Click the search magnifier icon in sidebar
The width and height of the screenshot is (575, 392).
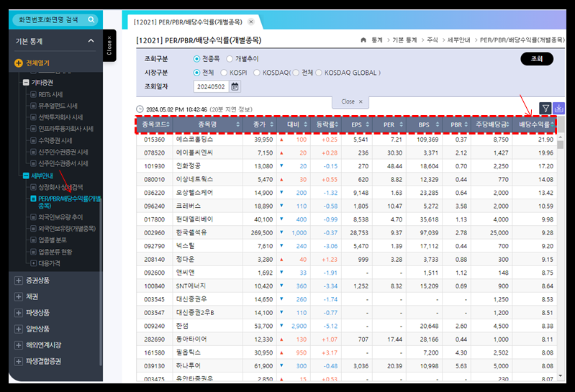coord(91,19)
